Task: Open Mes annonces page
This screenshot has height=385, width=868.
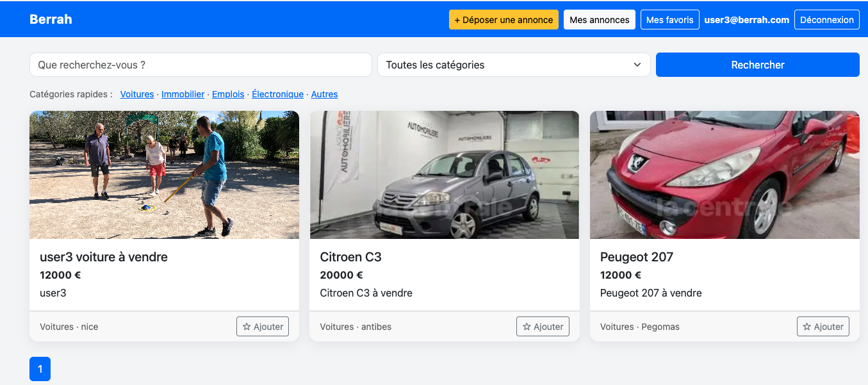Action: pyautogui.click(x=599, y=20)
